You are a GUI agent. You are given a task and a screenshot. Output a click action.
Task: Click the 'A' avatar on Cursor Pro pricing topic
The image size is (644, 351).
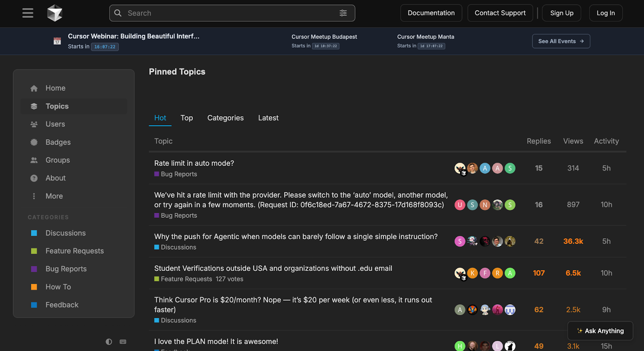coord(460,310)
